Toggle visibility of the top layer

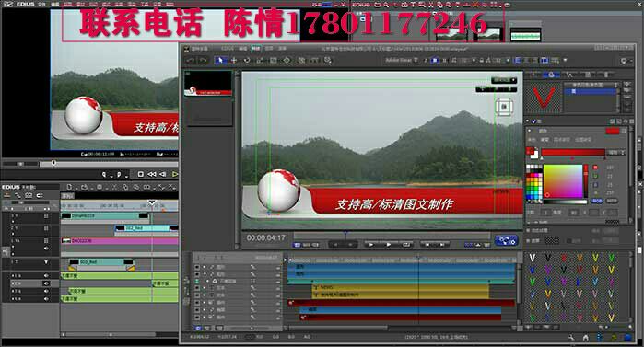[x=197, y=267]
